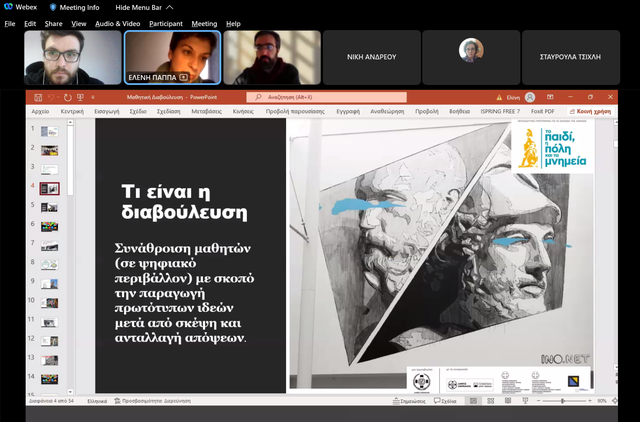Click Hide Menu Bar in Webex
This screenshot has height=422, width=640.
click(144, 7)
